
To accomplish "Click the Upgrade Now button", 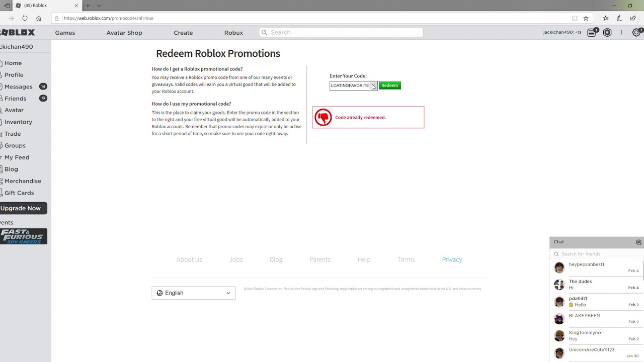I will 23,208.
